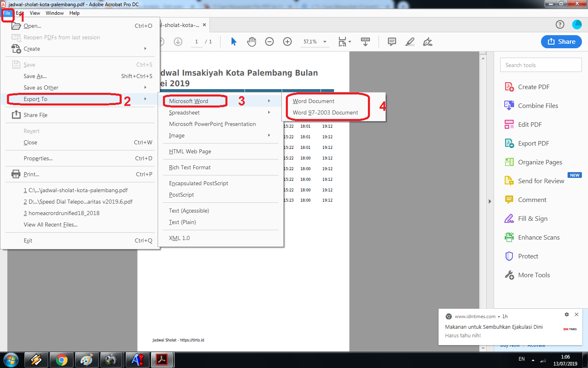Open Google Chrome from the taskbar
The width and height of the screenshot is (588, 368).
point(61,360)
